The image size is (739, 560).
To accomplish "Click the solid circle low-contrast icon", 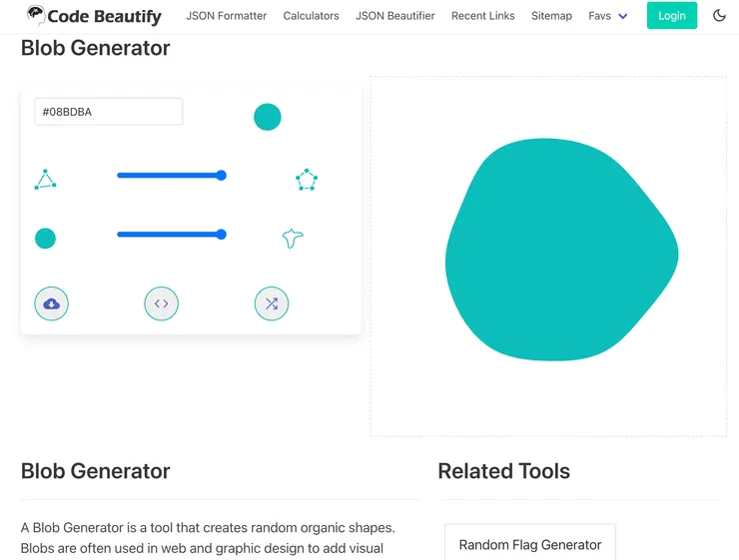I will tap(45, 239).
